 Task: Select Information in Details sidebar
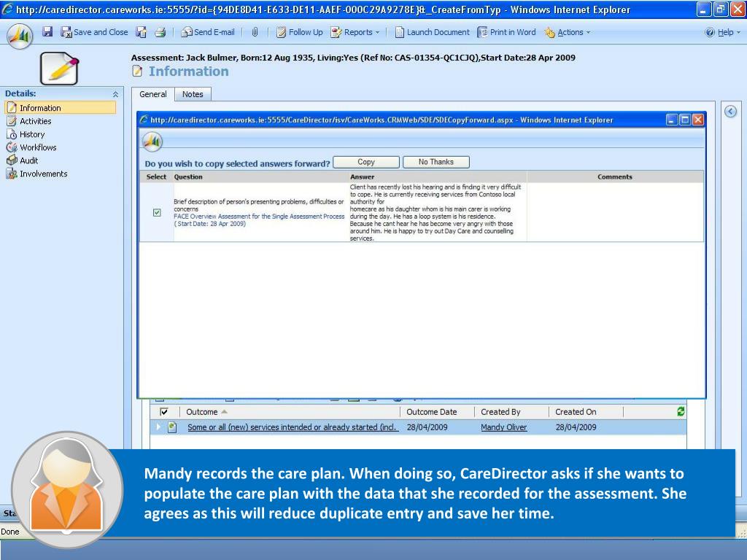[60, 108]
